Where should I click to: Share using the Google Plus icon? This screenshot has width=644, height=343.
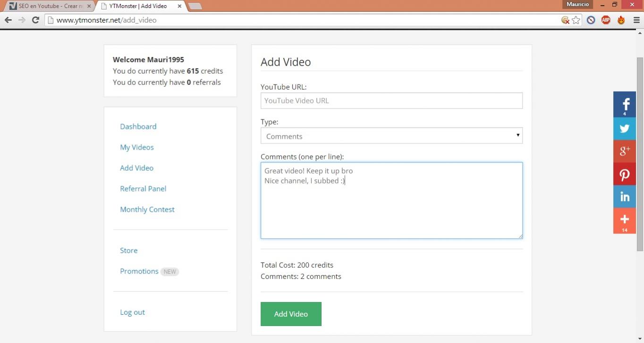624,151
